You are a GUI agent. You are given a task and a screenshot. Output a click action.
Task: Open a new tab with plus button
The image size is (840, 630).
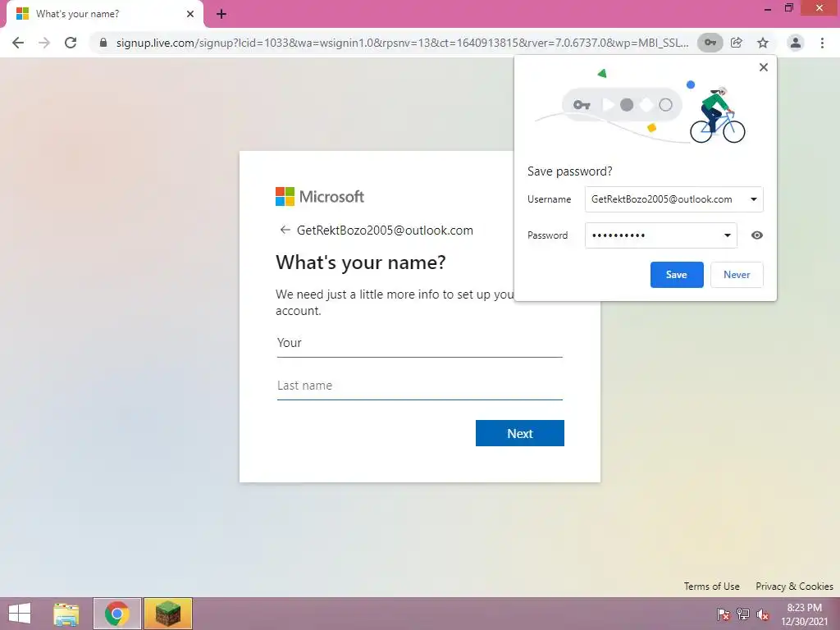coord(221,15)
